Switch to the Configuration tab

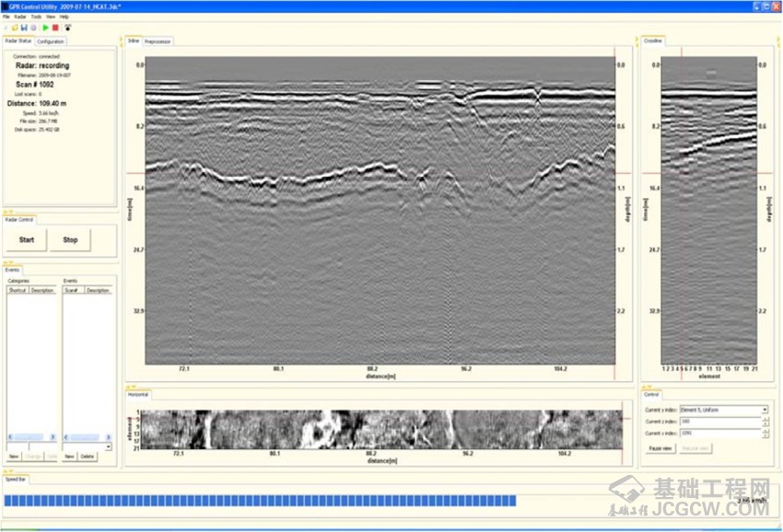click(51, 41)
